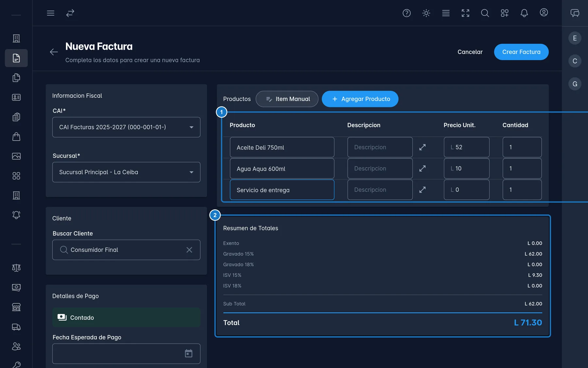Click the Servicio de entrega product field
This screenshot has width=588, height=368.
(x=282, y=190)
